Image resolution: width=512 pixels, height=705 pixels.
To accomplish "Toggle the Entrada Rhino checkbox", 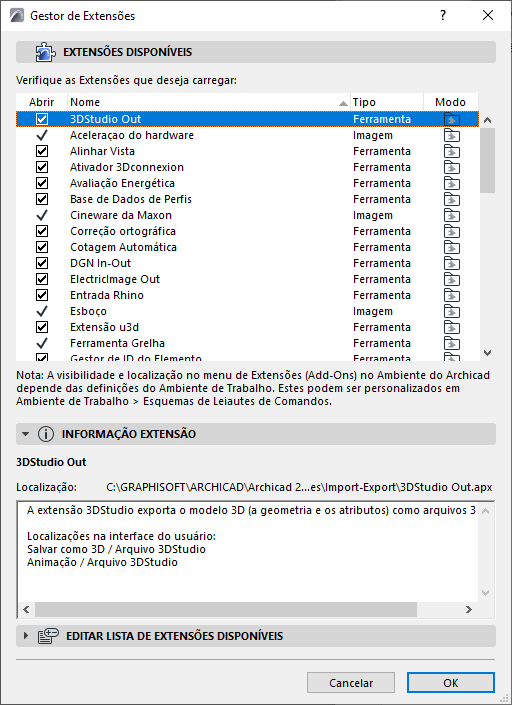I will pyautogui.click(x=42, y=295).
